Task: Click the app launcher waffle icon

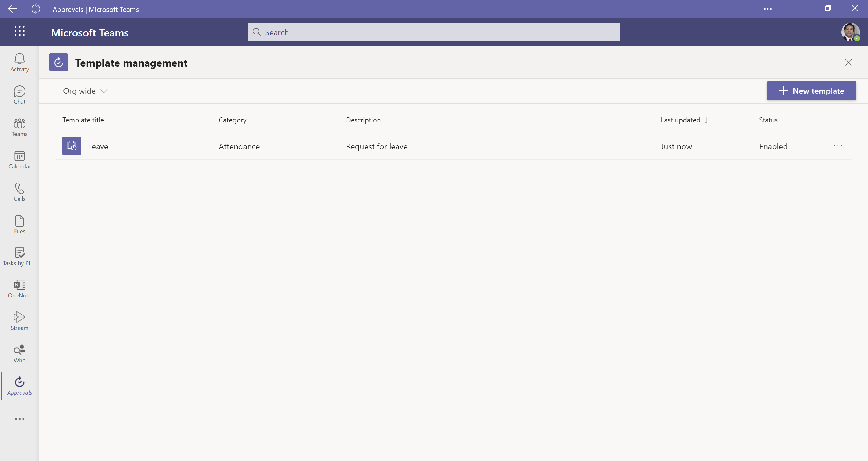Action: tap(20, 31)
